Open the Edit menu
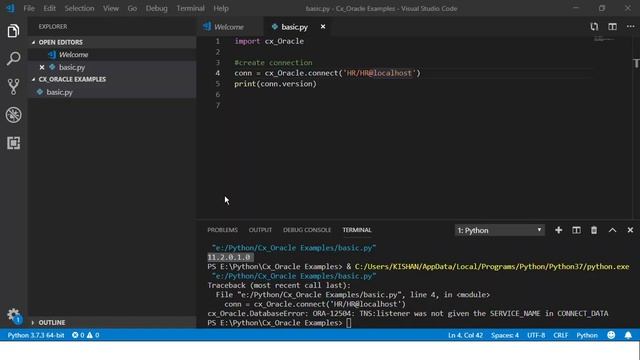640x360 pixels. click(x=49, y=8)
